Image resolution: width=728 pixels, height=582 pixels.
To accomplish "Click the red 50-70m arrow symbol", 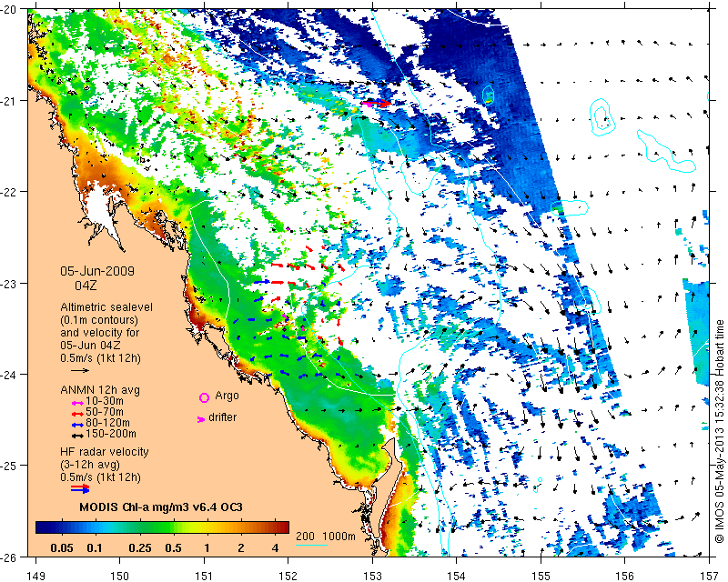I will coord(78,414).
